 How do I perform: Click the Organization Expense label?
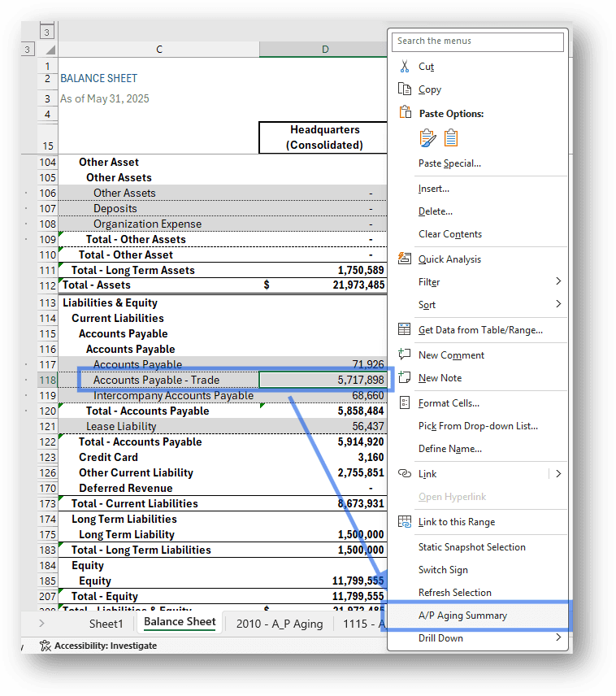pyautogui.click(x=147, y=224)
